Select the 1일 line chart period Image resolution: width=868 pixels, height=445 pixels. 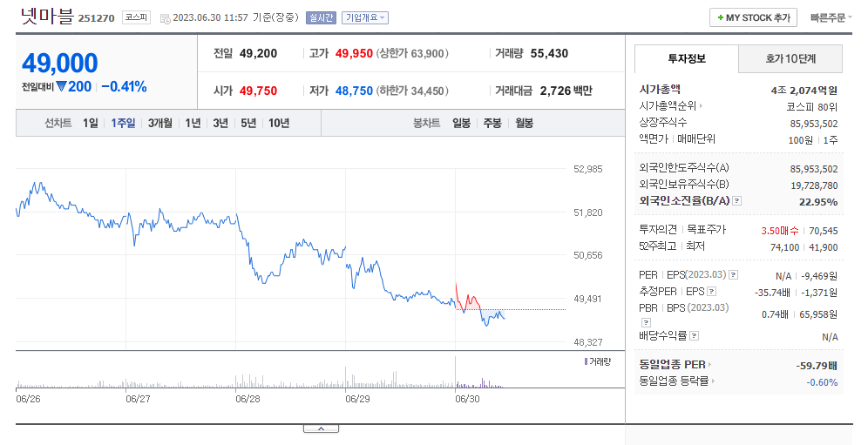point(91,123)
